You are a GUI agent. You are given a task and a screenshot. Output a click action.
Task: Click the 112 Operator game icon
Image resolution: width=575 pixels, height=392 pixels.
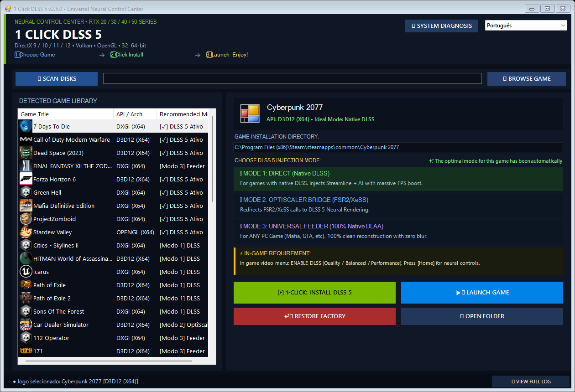[x=26, y=338]
